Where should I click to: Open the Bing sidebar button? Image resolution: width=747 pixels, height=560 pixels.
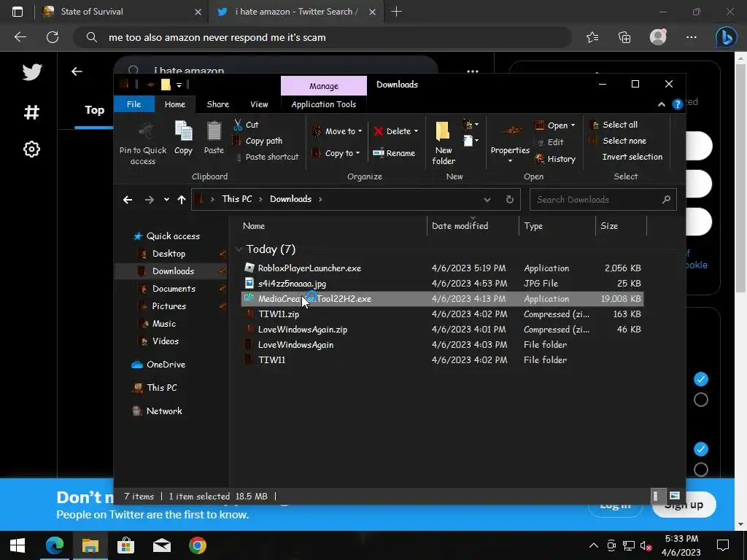click(x=726, y=37)
